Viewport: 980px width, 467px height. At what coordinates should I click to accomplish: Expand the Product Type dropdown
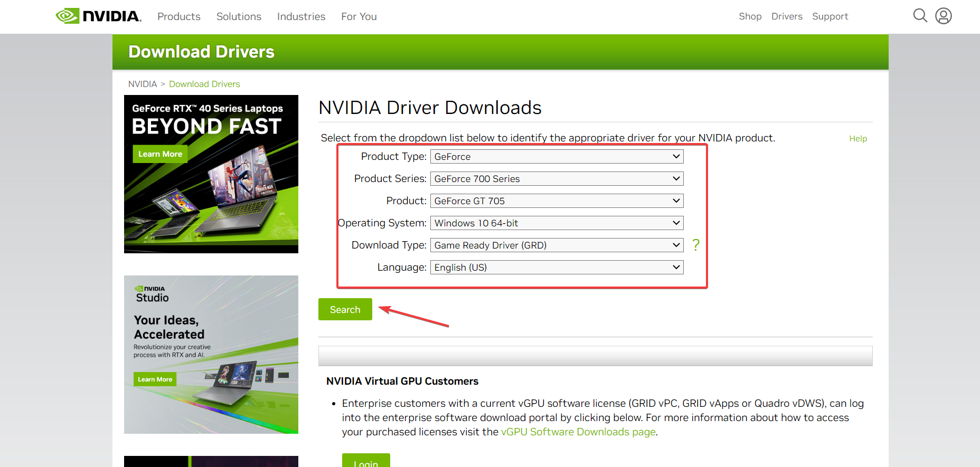tap(557, 157)
